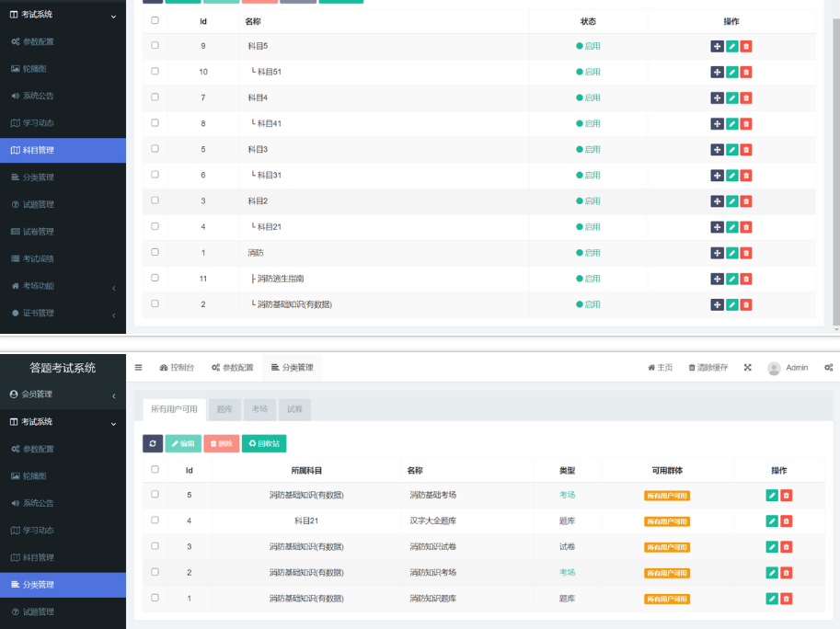Click the pencil icon for 消防逃生指南
This screenshot has width=840, height=629.
point(731,279)
